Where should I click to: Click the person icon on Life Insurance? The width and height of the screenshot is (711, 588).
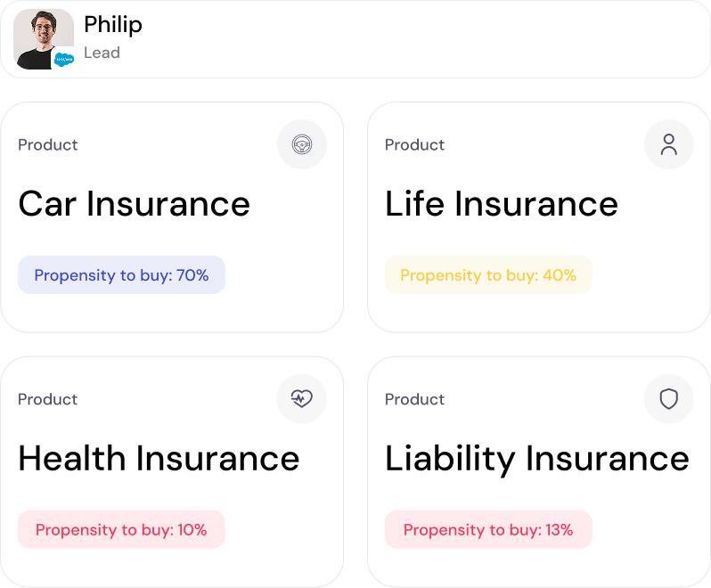coord(668,144)
